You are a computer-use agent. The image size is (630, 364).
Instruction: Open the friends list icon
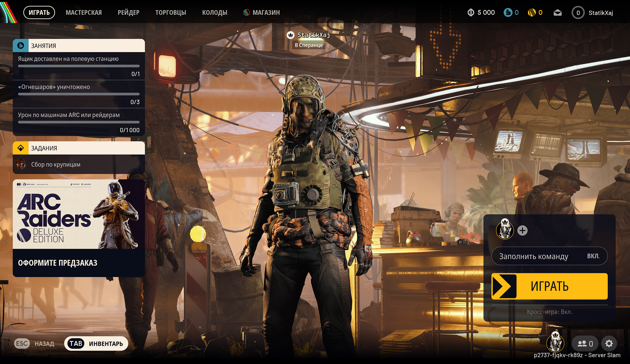click(x=585, y=344)
